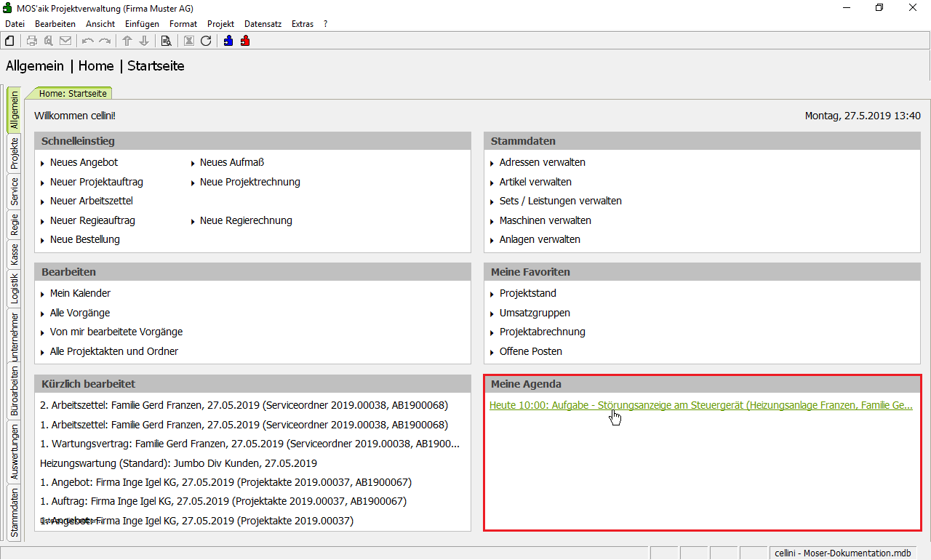The image size is (931, 560).
Task: Click the Neues Angebot link
Action: pos(84,162)
